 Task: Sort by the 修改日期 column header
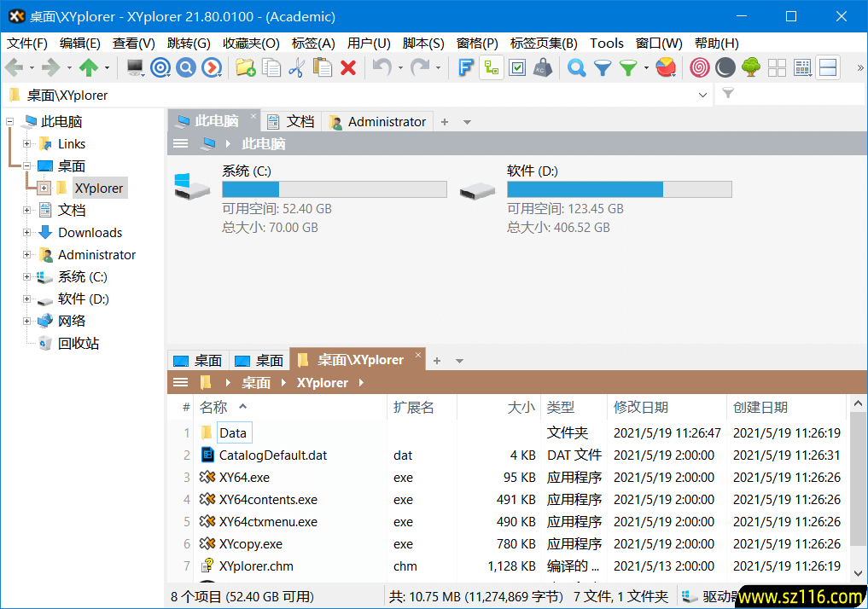coord(641,408)
